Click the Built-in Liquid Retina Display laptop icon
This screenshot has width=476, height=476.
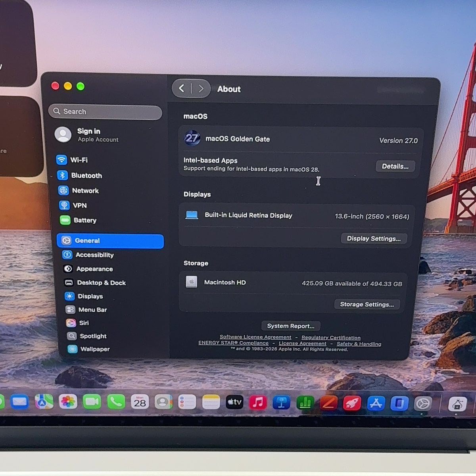tap(192, 215)
